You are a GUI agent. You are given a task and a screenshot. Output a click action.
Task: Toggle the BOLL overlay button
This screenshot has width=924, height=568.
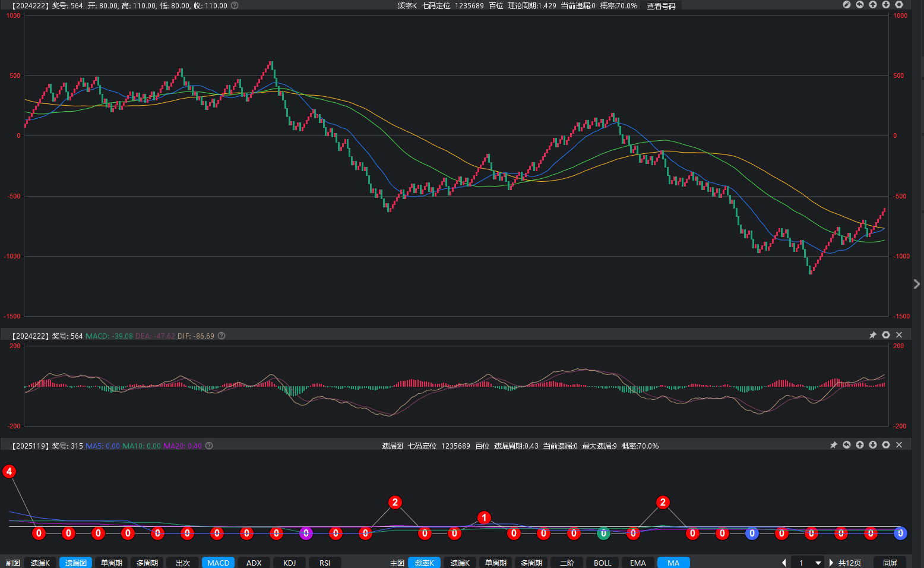tap(603, 563)
